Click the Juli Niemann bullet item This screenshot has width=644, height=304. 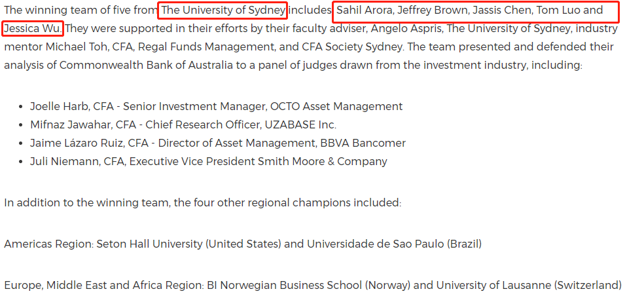(x=209, y=161)
